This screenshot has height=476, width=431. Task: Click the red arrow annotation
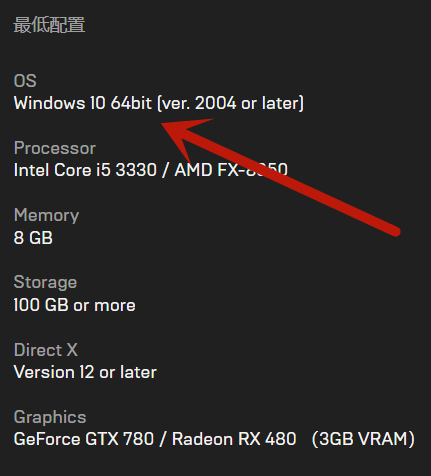pyautogui.click(x=280, y=177)
